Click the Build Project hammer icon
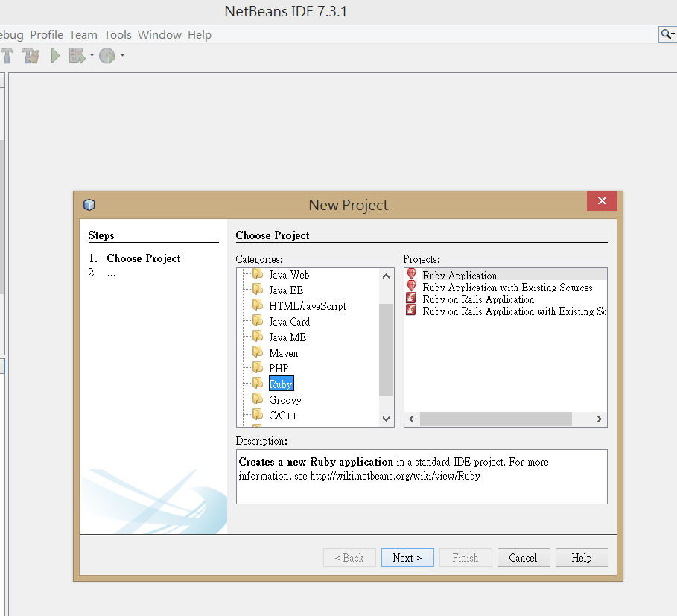The height and width of the screenshot is (616, 677). pos(7,55)
